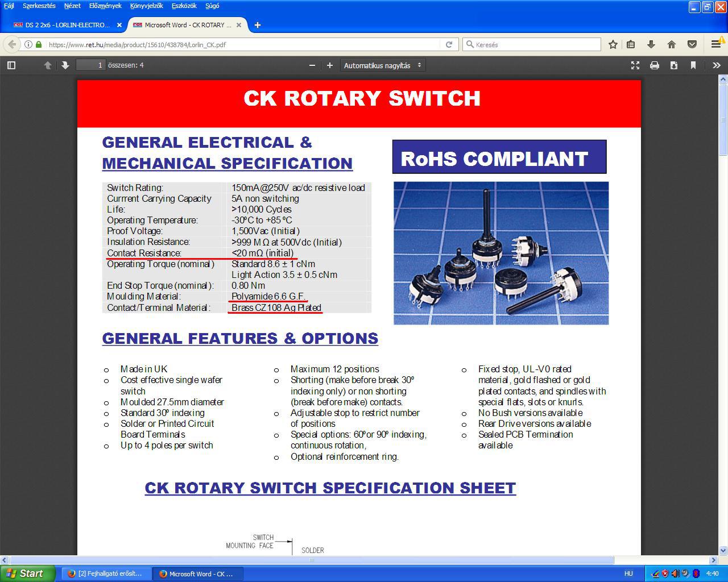Go to next PDF page
The image size is (728, 582).
65,65
